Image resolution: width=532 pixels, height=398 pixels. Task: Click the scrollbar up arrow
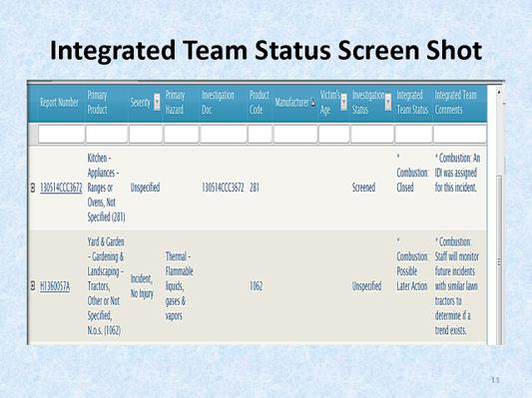(499, 92)
